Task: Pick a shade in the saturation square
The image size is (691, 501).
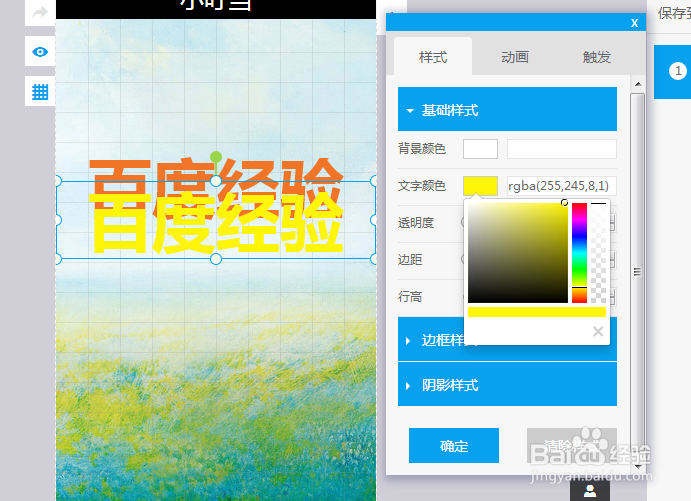Action: (x=518, y=253)
